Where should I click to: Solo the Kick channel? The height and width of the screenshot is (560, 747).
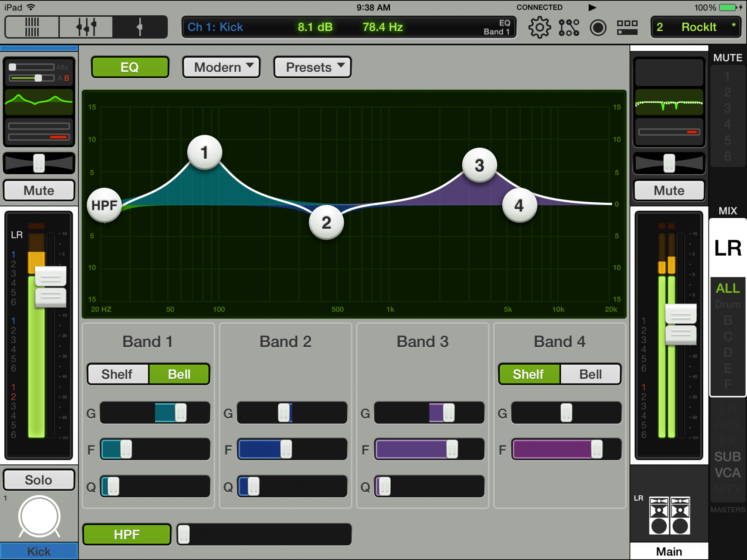click(x=37, y=480)
